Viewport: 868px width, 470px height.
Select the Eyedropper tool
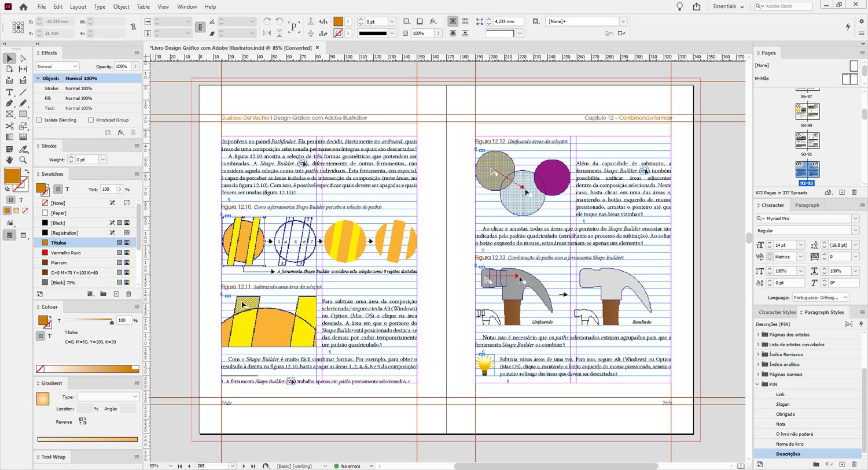click(23, 149)
